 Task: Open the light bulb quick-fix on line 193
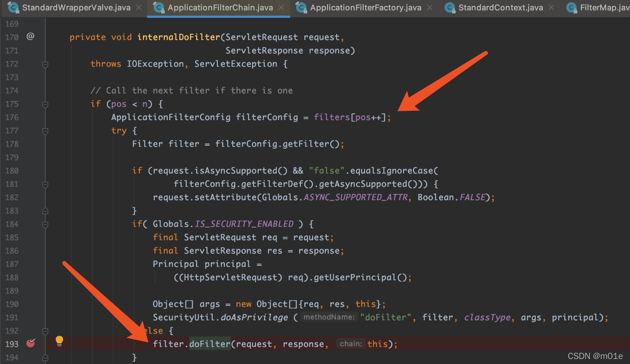pos(59,341)
